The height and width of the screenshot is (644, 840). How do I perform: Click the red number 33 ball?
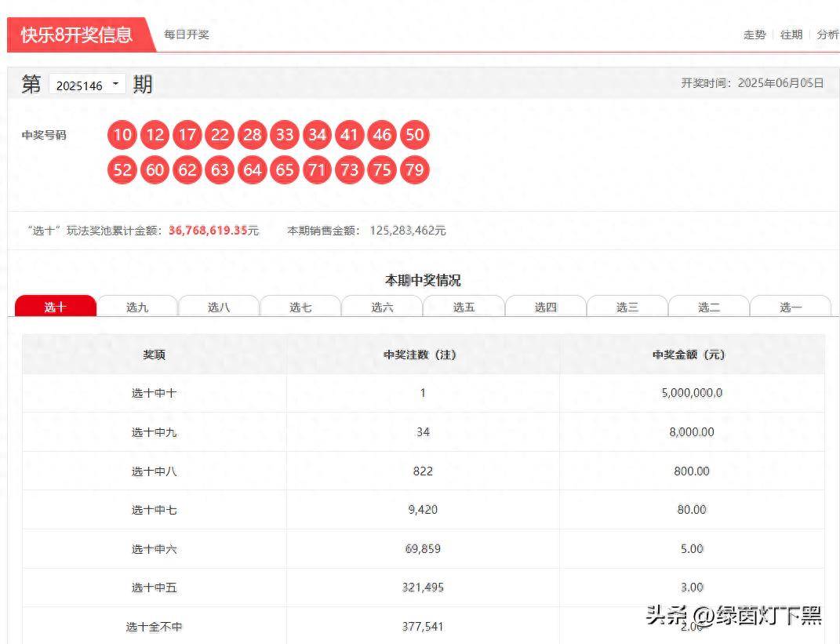pos(285,135)
